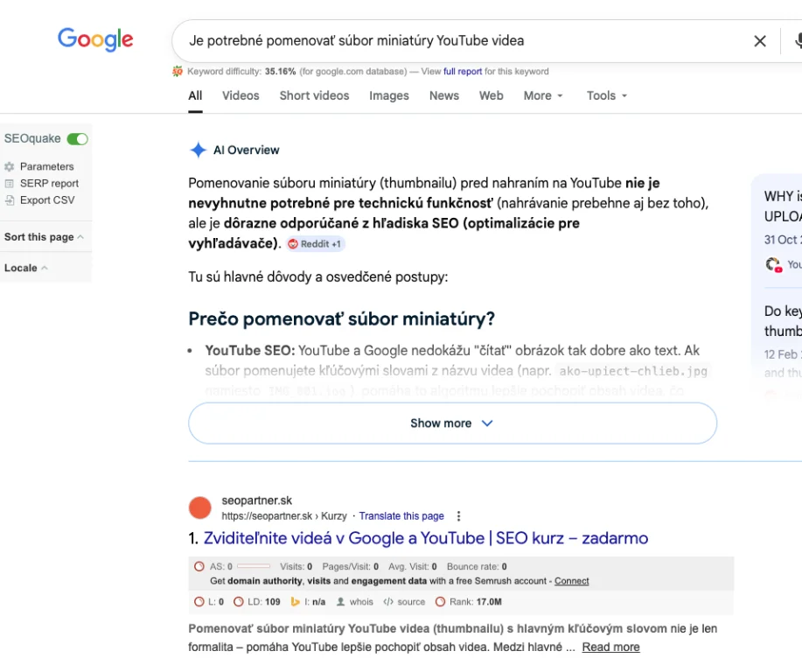Open the Tools dropdown
This screenshot has height=672, width=802.
[607, 95]
